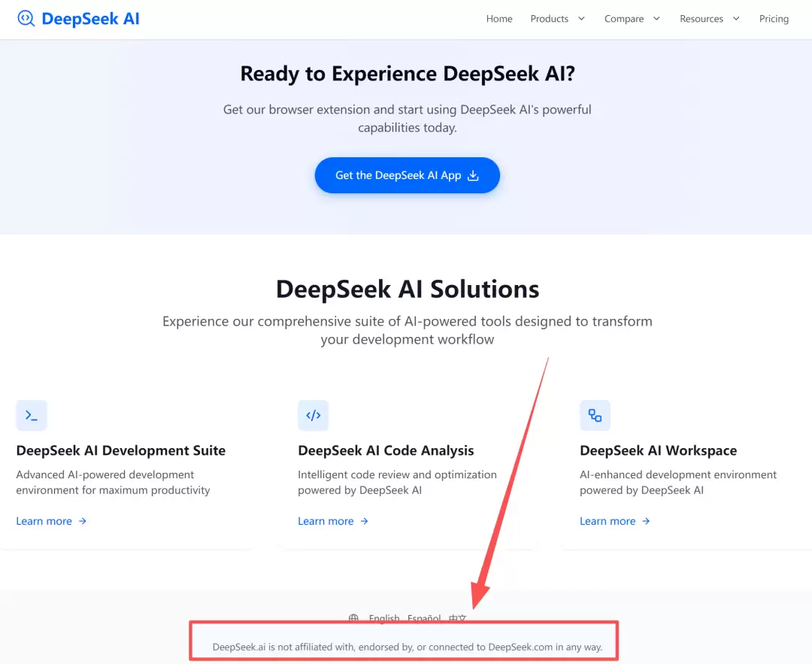812x664 pixels.
Task: Switch site language to Español
Action: pos(424,618)
